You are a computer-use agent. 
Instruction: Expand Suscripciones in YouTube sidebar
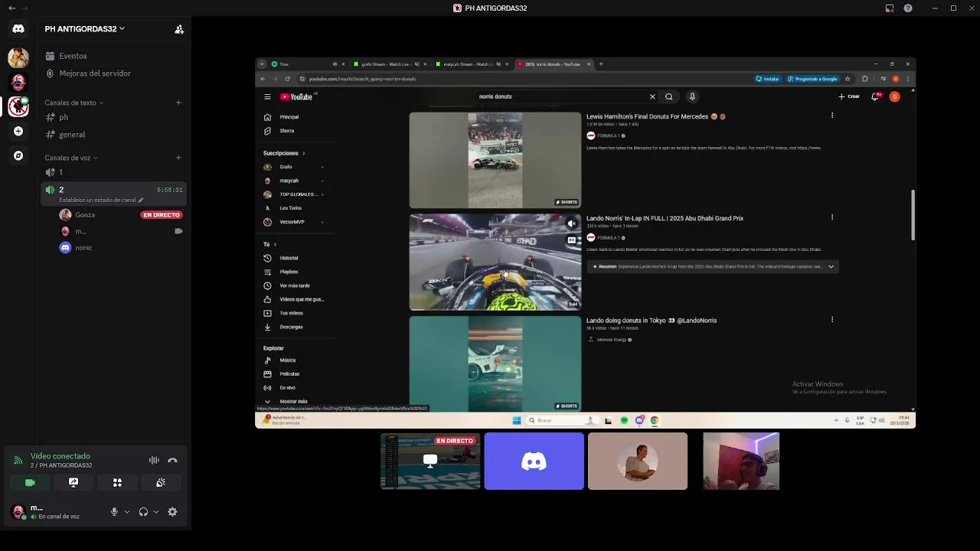coord(284,153)
